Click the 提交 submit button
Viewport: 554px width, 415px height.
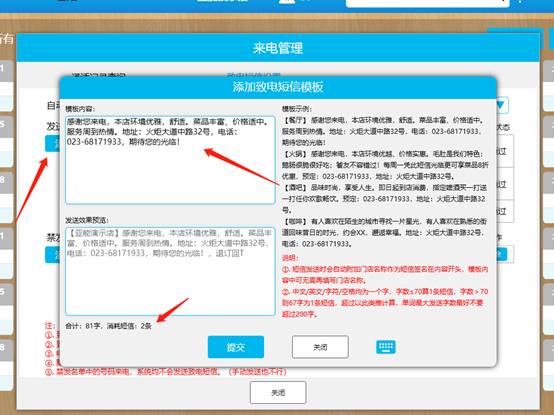click(236, 347)
